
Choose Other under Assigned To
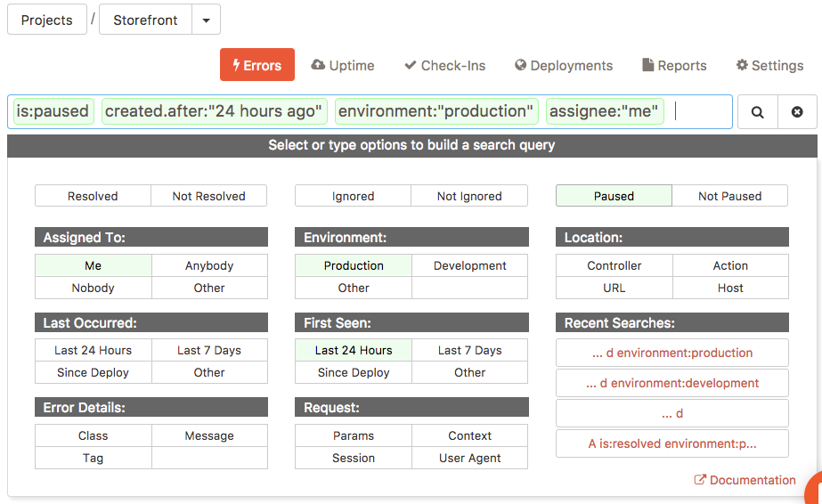tap(209, 288)
